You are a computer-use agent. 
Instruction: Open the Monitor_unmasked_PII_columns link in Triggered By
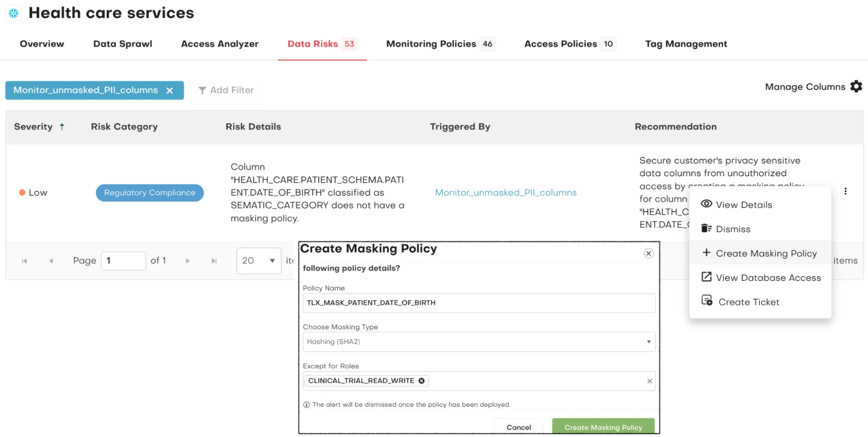tap(506, 192)
